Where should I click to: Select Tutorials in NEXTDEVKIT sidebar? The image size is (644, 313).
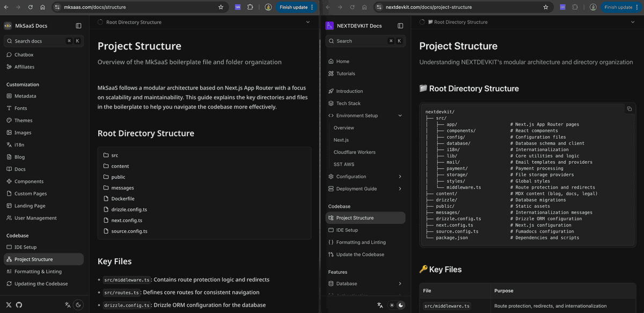(x=365, y=74)
